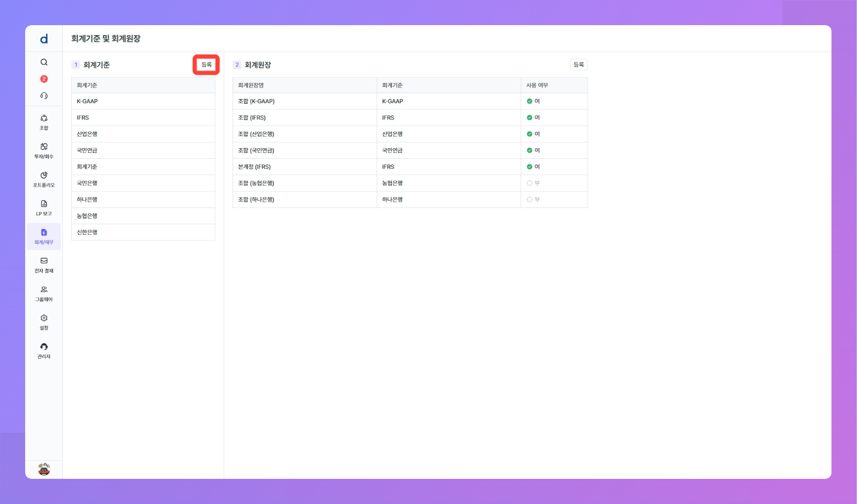Click the 회계원장명 column header

coord(305,85)
